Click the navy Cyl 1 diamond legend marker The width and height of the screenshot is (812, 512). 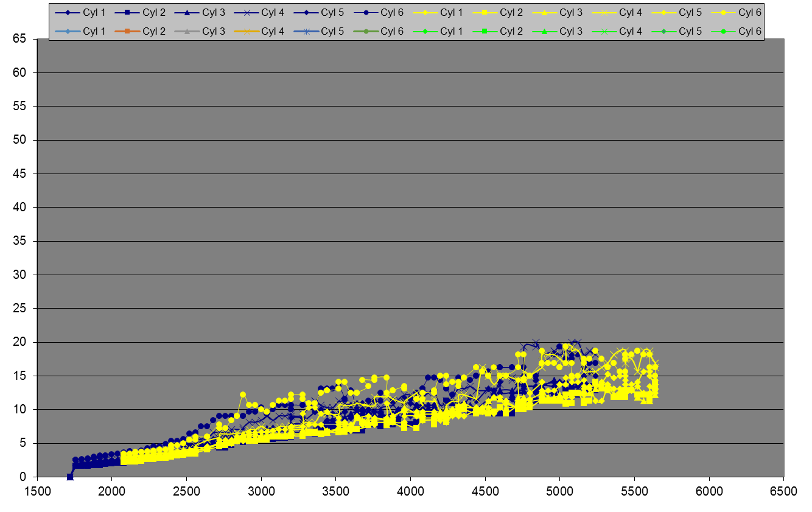[x=68, y=12]
